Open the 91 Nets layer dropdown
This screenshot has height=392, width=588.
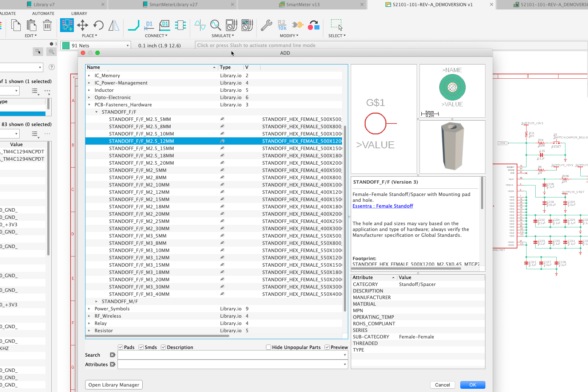(x=127, y=46)
